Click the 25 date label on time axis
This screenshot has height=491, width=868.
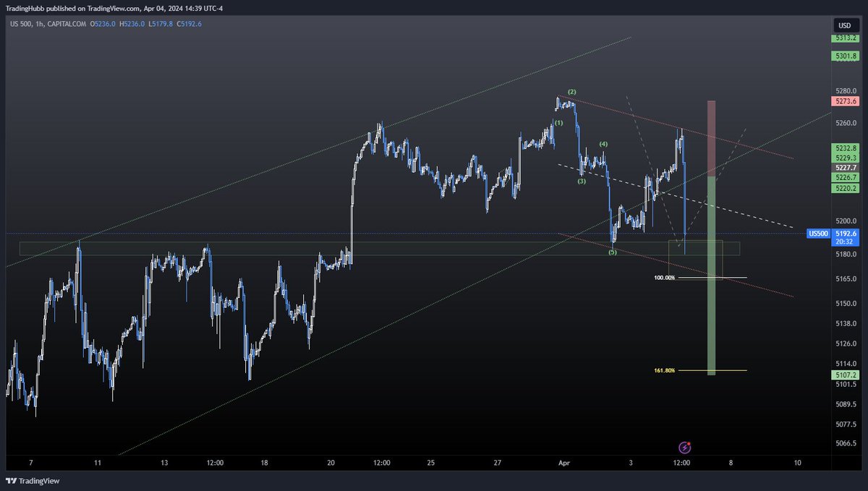coord(430,463)
